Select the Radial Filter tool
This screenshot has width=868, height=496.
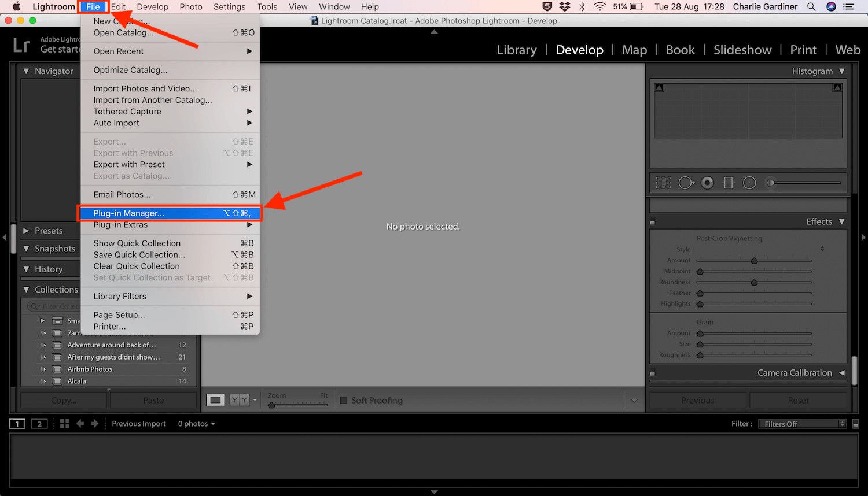tap(749, 182)
